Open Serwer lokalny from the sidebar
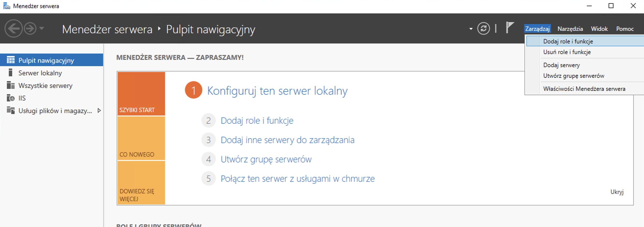Image resolution: width=644 pixels, height=227 pixels. [40, 73]
